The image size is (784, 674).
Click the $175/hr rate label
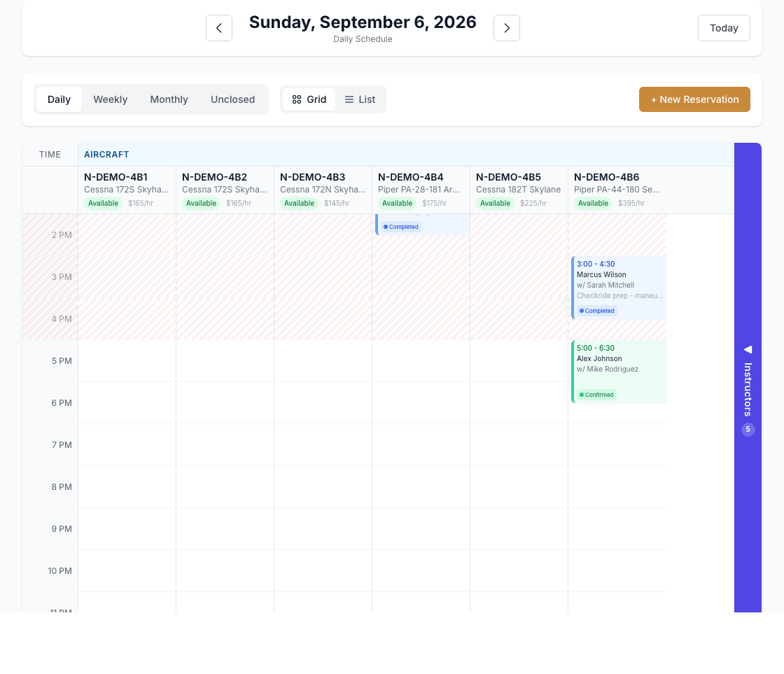[x=434, y=204]
